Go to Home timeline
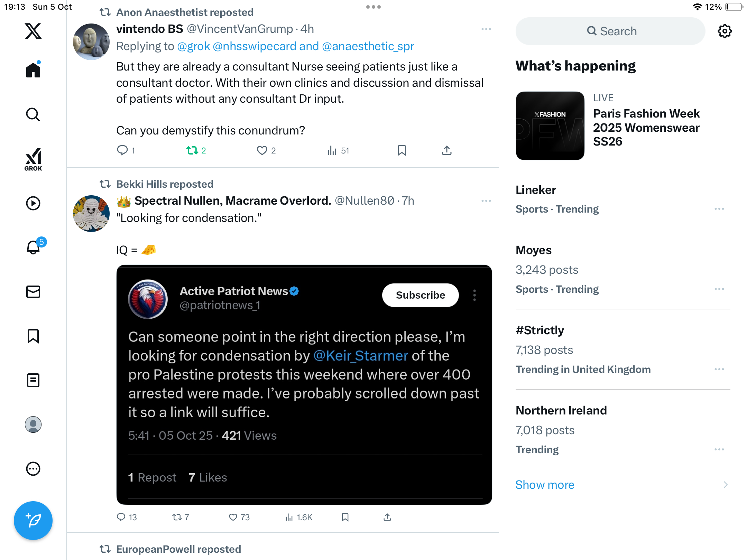 coord(33,69)
